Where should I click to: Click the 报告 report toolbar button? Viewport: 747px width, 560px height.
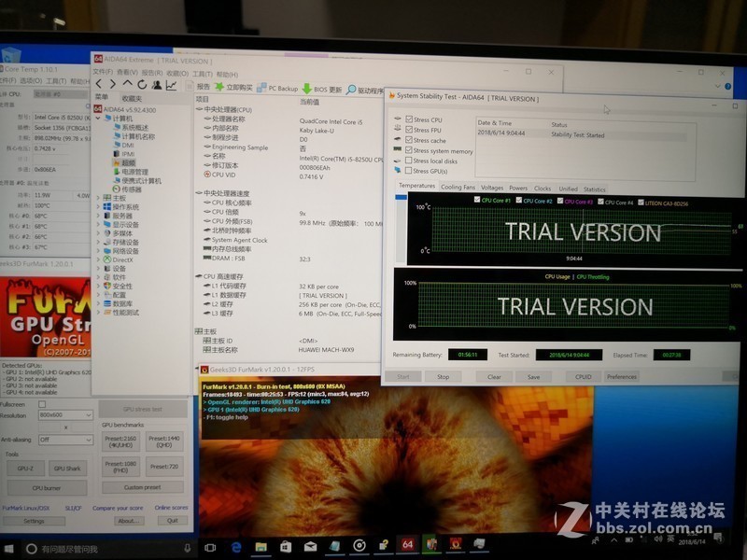(199, 87)
